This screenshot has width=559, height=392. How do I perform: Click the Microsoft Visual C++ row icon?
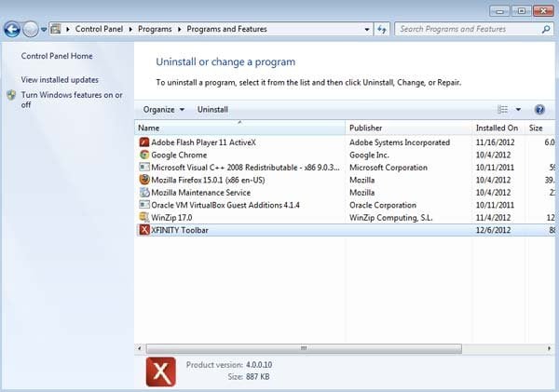tap(144, 167)
